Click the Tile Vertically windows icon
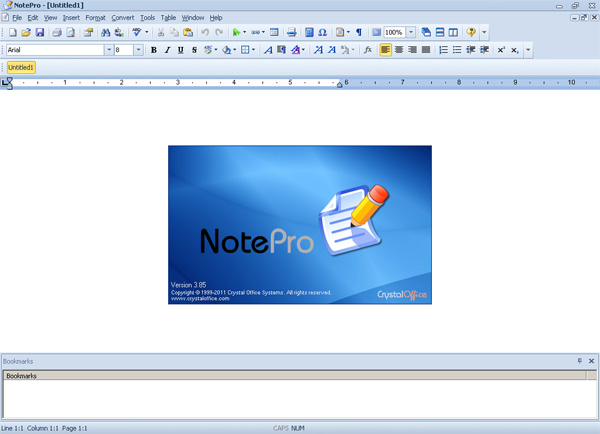Viewport: 600px width, 434px height. point(453,33)
